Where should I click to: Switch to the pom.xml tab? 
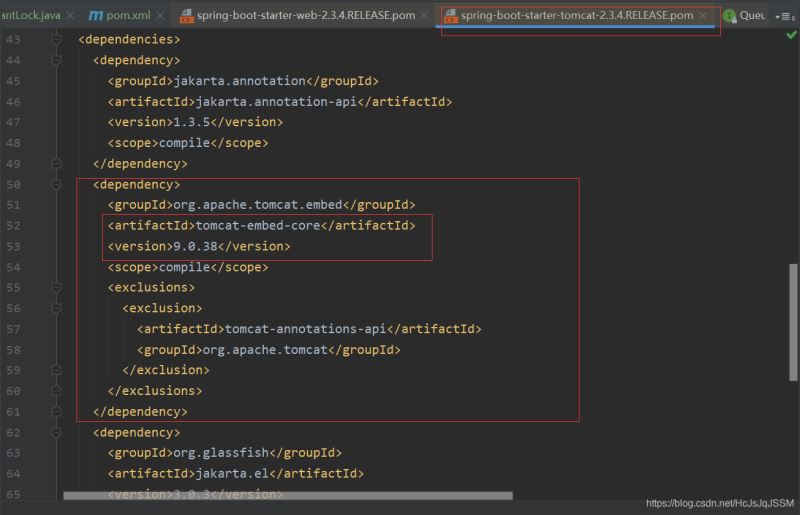128,15
